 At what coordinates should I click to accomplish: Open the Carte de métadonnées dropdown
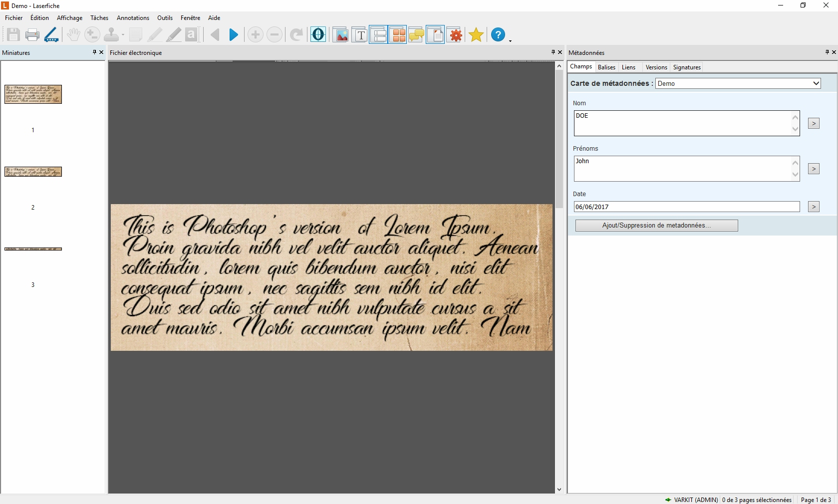point(738,83)
